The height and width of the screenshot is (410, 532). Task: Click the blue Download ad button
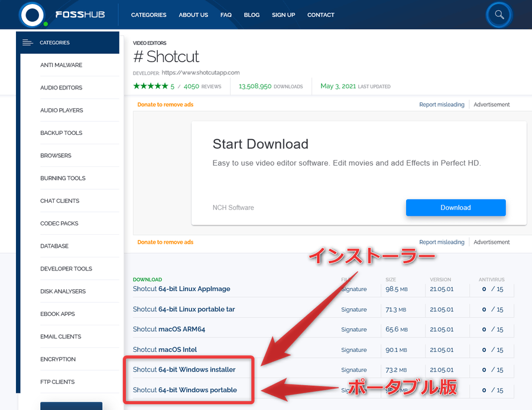[x=456, y=208]
